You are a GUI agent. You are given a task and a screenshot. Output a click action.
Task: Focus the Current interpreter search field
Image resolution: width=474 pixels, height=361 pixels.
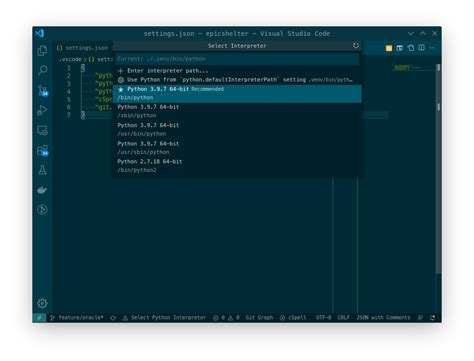point(237,59)
